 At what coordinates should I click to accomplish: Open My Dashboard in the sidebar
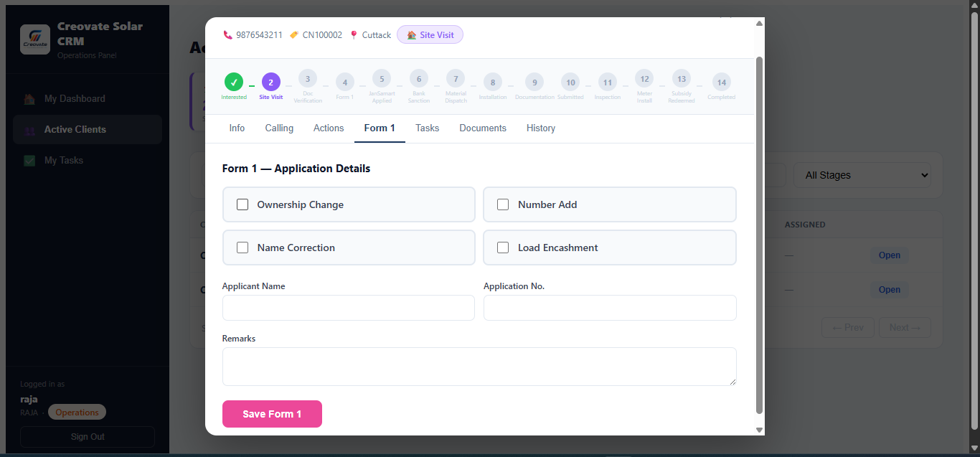point(88,99)
